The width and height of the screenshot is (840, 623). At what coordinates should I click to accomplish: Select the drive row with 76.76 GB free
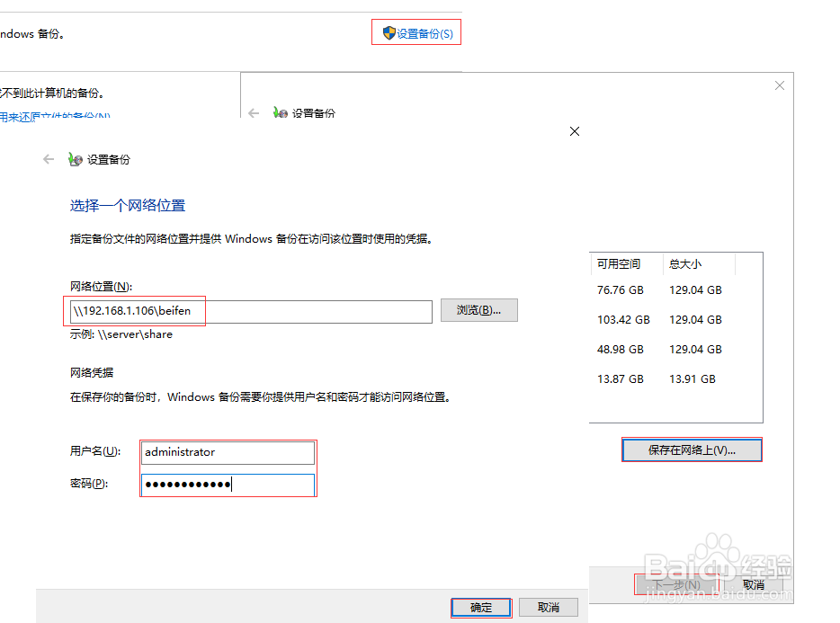(x=675, y=289)
